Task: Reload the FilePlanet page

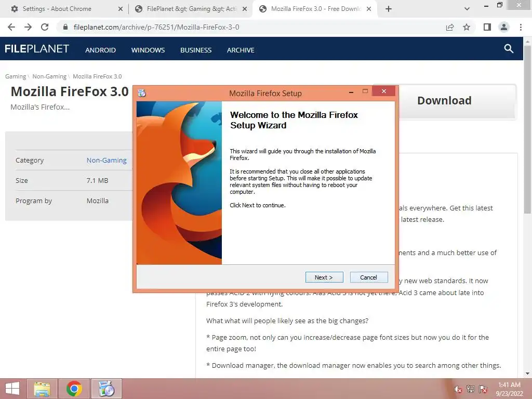Action: point(45,27)
